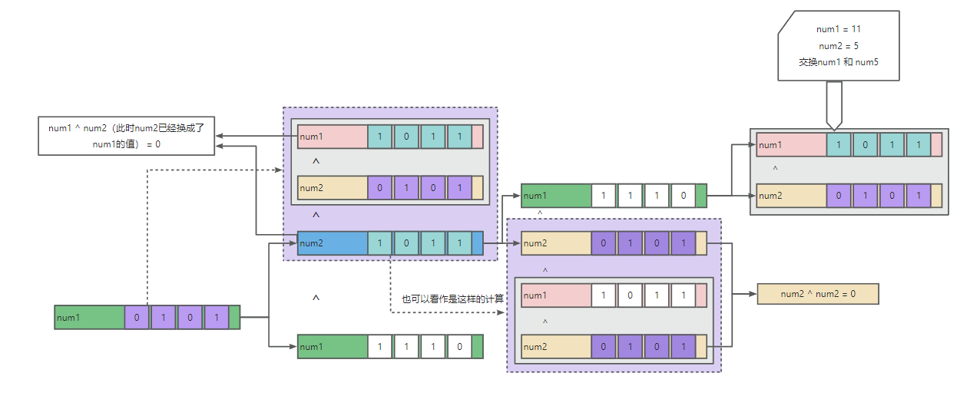Click tan num2 label in the gray box below the callout
This screenshot has width=980, height=396.
[792, 196]
